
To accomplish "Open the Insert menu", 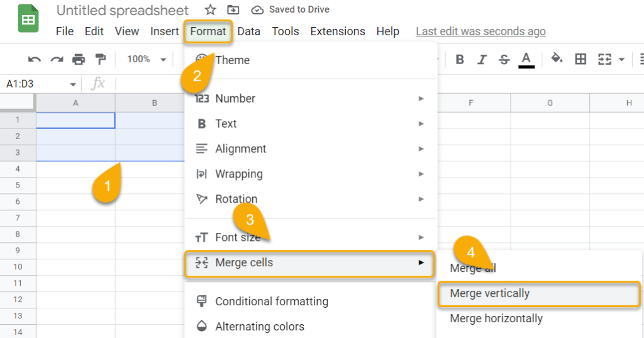I will tap(164, 31).
